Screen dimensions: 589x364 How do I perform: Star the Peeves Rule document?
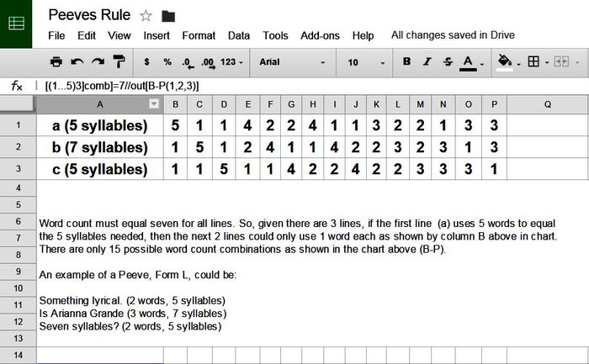[146, 15]
